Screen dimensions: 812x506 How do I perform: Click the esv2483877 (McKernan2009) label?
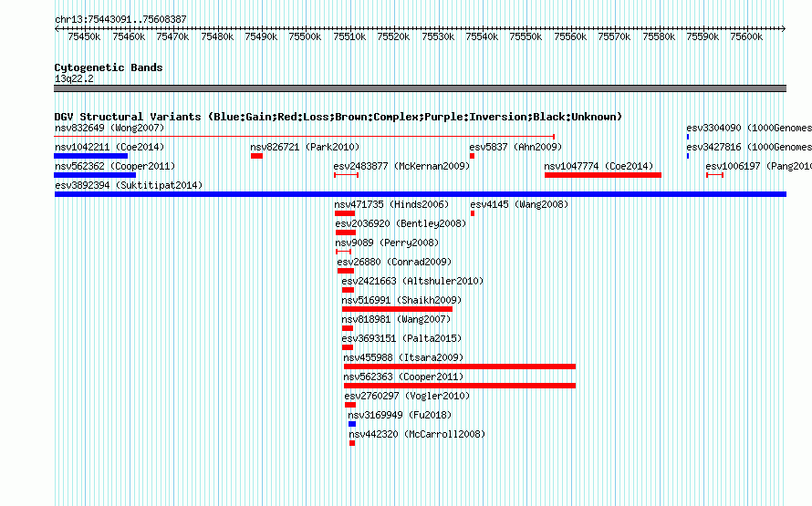401,166
